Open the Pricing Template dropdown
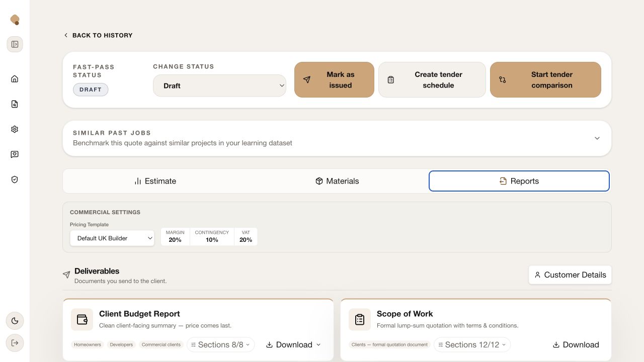Screen dimensions: 644x362 (112, 238)
